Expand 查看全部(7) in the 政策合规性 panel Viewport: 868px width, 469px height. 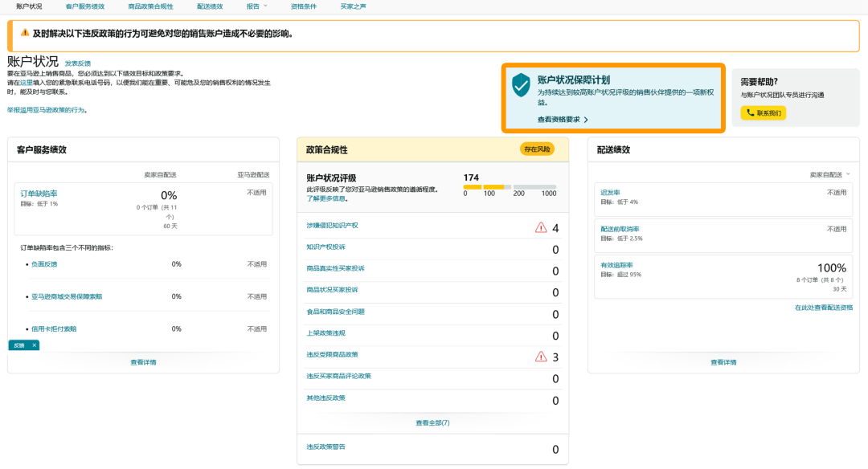[x=434, y=422]
